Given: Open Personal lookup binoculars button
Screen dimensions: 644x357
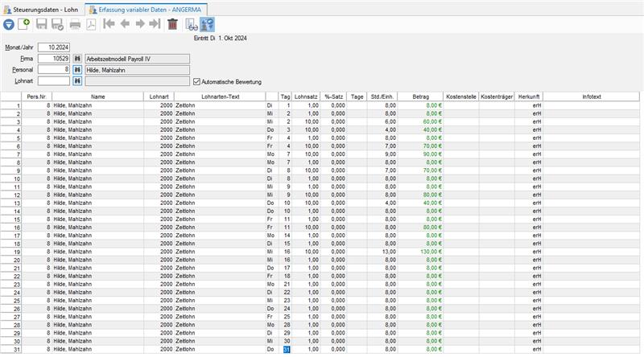Looking at the screenshot, I should tap(77, 70).
